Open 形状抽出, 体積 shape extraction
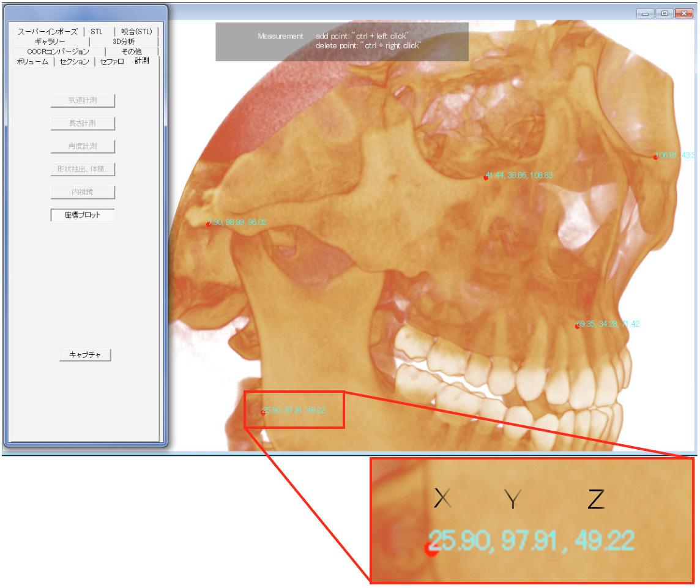This screenshot has width=700, height=588. pos(83,169)
